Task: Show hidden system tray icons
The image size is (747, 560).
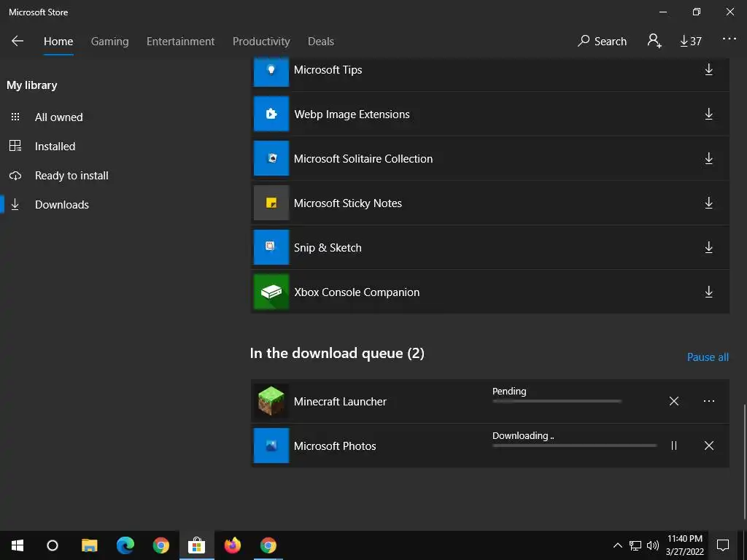Action: click(617, 545)
